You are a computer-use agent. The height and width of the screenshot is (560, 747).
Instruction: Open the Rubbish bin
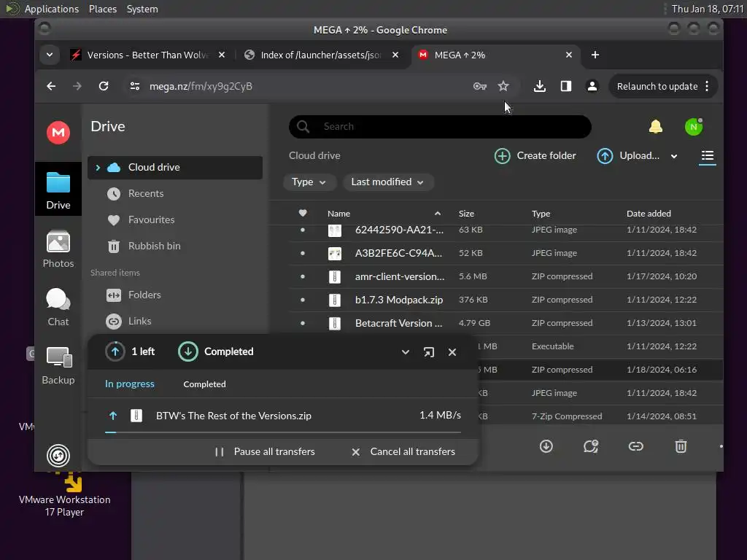coord(154,246)
